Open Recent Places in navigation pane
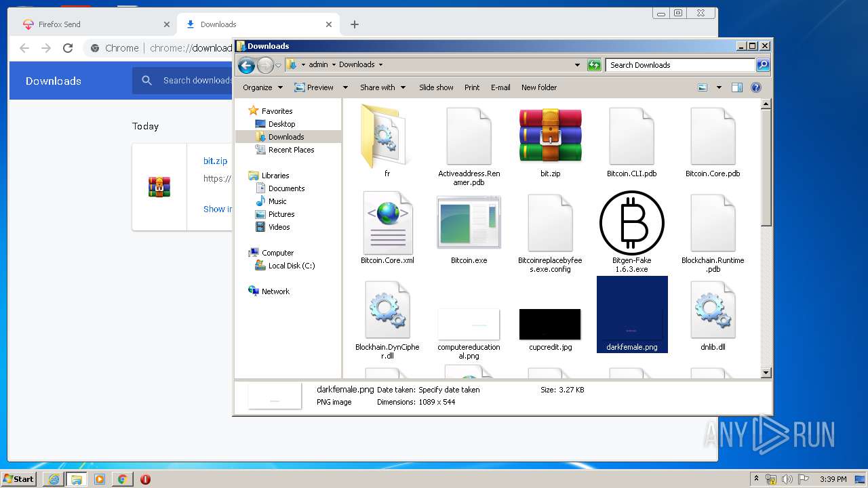The image size is (868, 488). [291, 150]
